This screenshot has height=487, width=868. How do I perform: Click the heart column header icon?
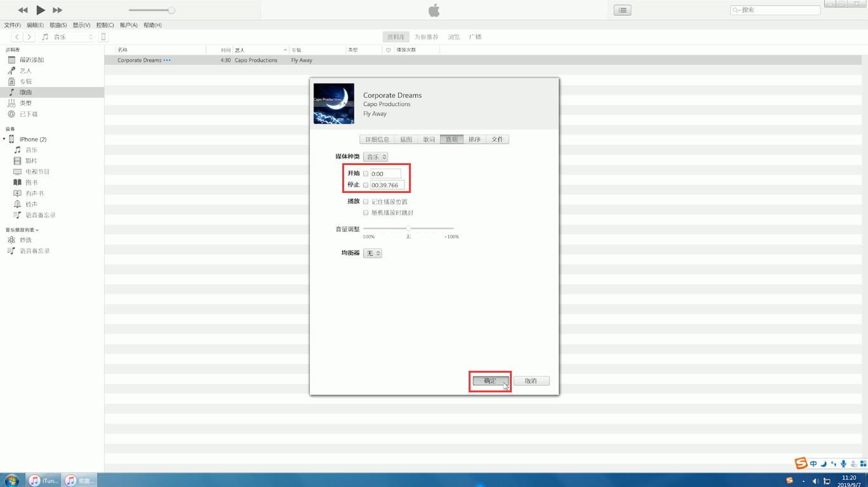389,50
